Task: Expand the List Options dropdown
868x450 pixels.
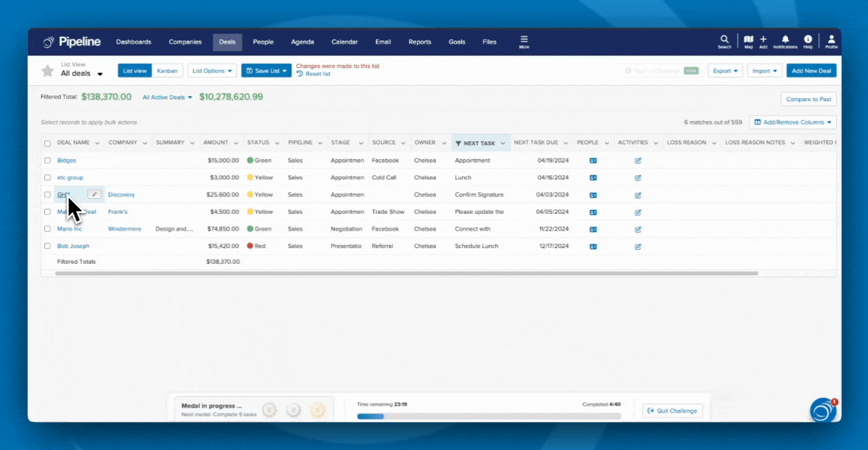Action: [x=212, y=71]
